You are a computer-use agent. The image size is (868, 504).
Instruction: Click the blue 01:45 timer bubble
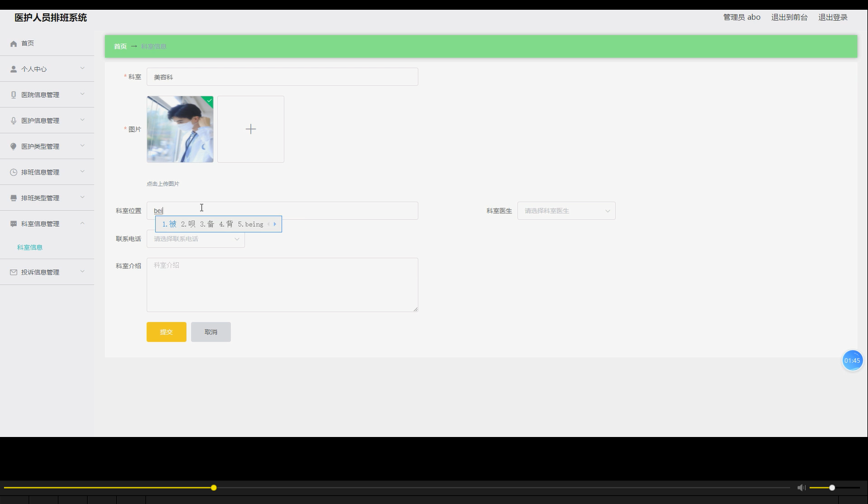click(x=853, y=360)
